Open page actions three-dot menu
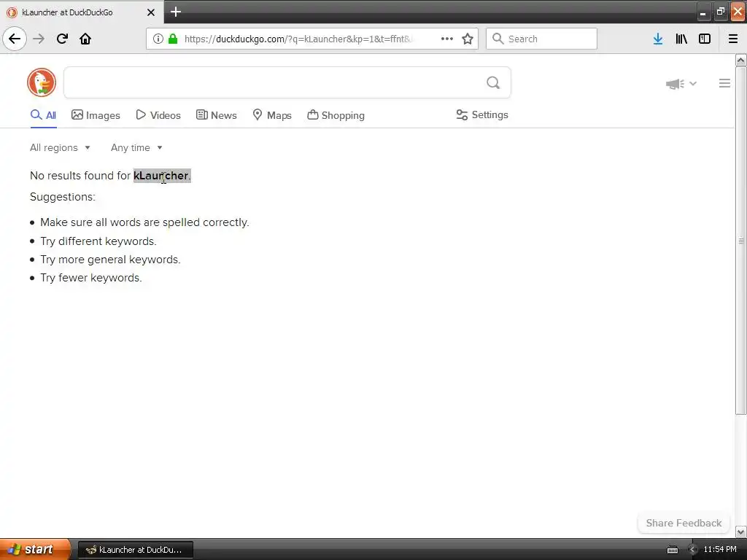747x560 pixels. (447, 39)
